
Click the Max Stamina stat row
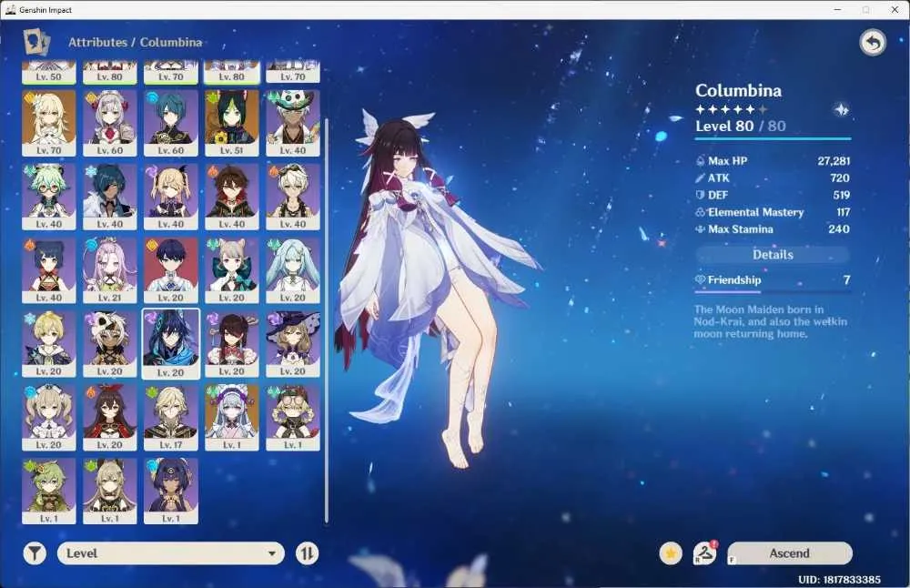pos(773,229)
